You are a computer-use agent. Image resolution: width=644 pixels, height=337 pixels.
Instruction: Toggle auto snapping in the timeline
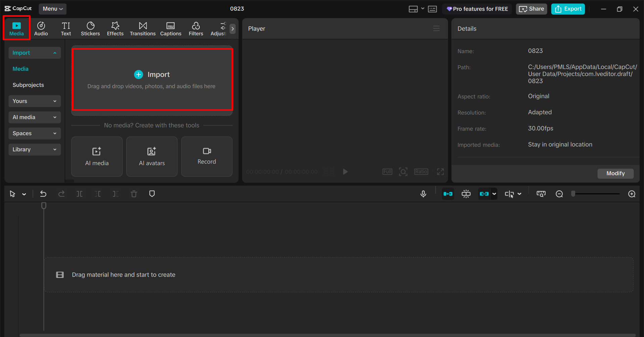466,194
